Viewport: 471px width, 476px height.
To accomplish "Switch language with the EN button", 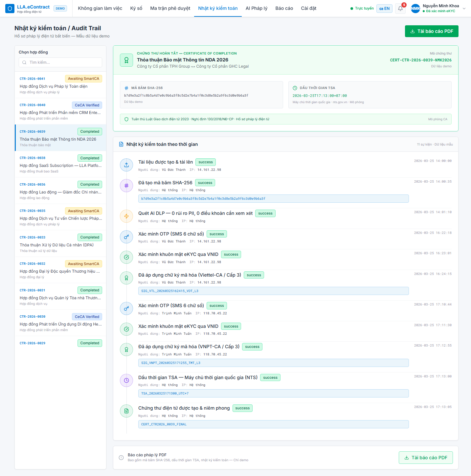I will 384,9.
